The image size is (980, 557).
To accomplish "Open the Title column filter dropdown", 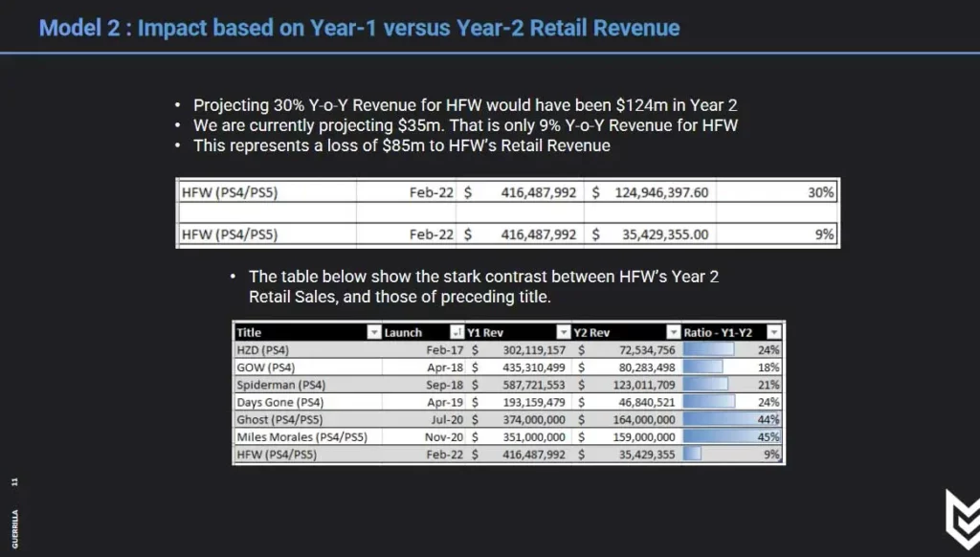I will (373, 332).
